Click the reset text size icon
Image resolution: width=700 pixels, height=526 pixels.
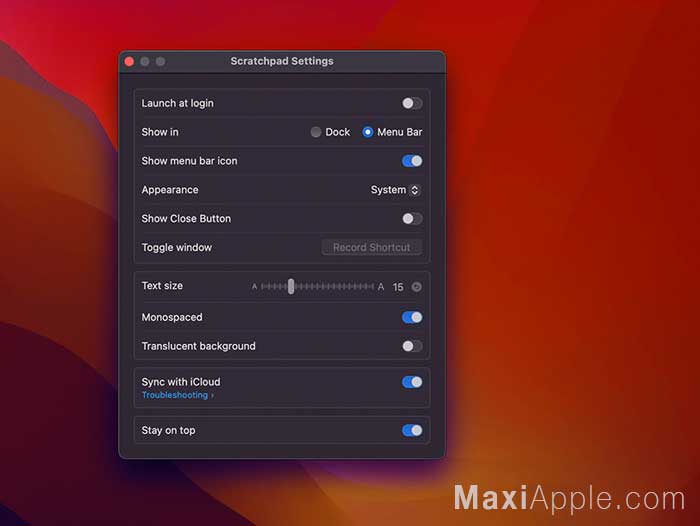(x=416, y=287)
